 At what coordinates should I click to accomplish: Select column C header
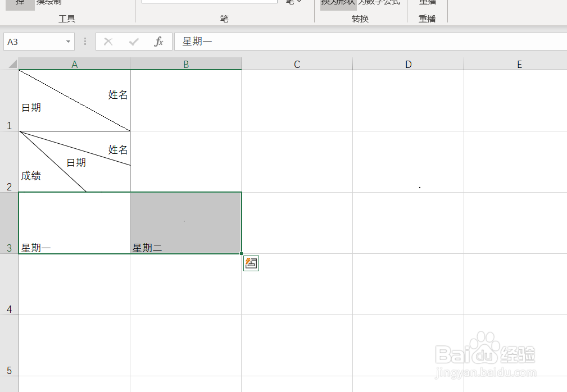point(297,64)
